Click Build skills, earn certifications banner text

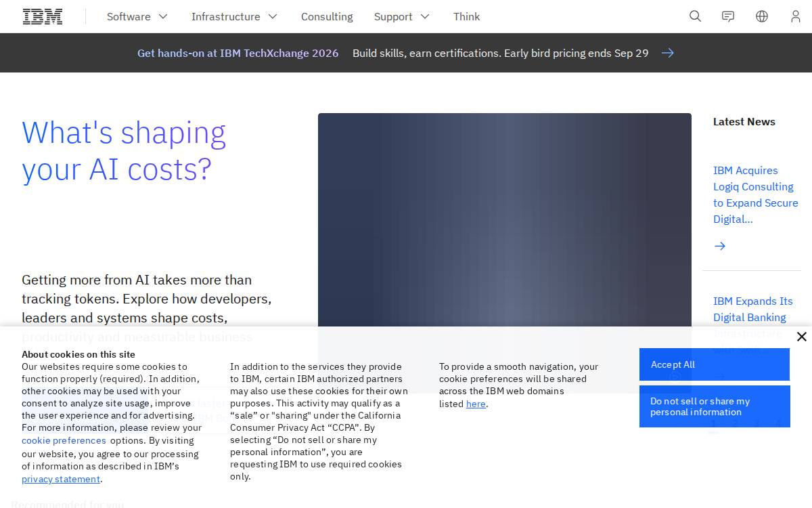500,53
